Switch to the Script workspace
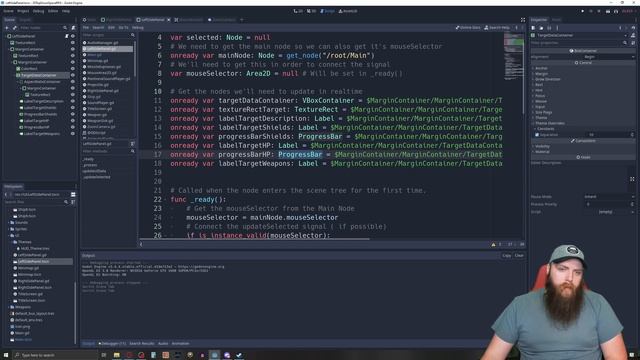The width and height of the screenshot is (640, 360). 327,11
